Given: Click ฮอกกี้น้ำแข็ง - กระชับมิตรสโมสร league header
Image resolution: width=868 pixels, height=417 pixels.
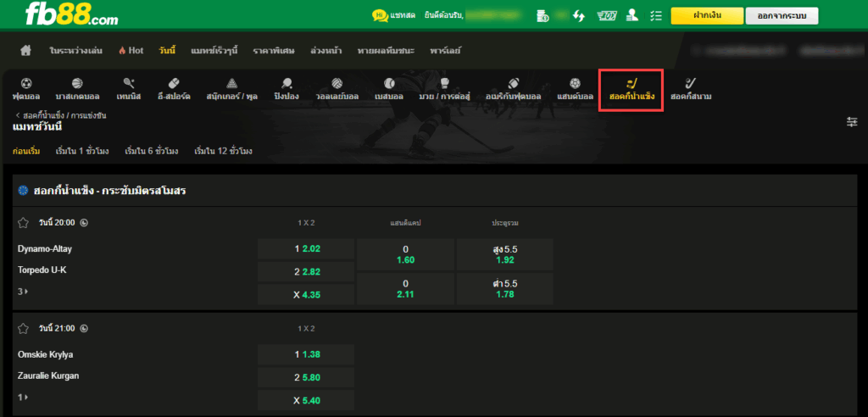Looking at the screenshot, I should pyautogui.click(x=435, y=191).
